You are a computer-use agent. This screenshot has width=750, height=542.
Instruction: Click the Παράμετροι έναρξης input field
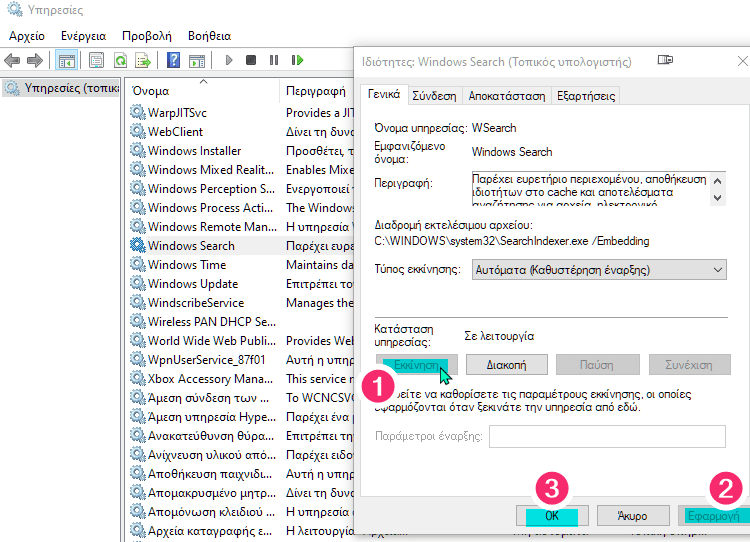[x=607, y=436]
